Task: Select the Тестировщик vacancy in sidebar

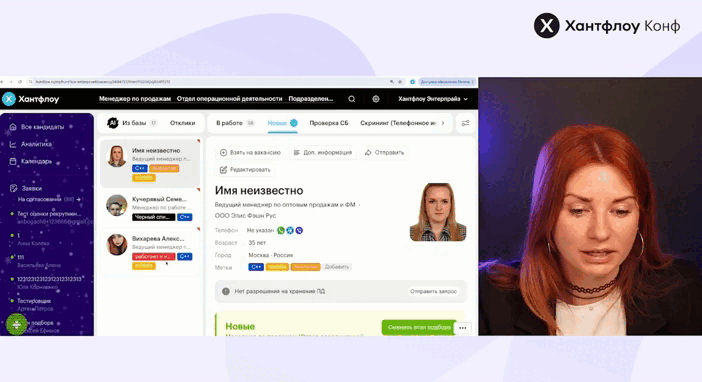Action: (x=34, y=305)
